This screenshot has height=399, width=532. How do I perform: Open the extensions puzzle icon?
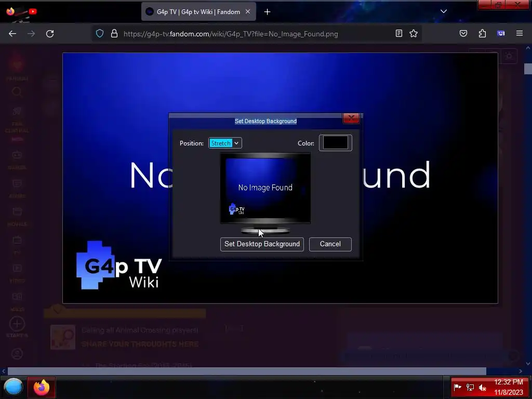coord(482,33)
